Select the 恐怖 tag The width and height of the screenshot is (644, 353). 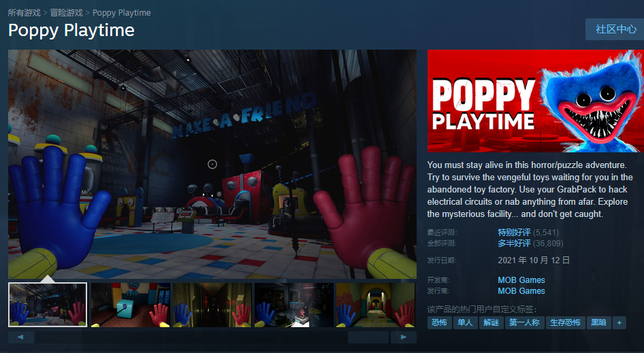click(x=439, y=322)
